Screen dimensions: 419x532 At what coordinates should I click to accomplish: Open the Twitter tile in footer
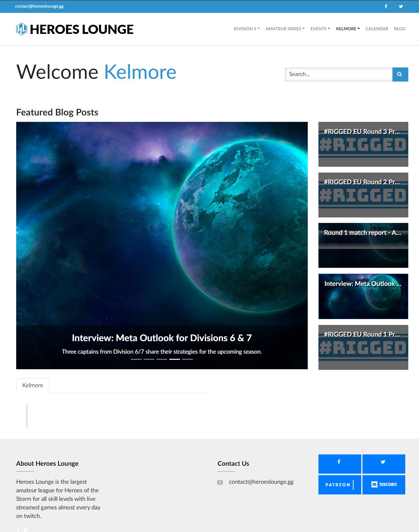(384, 464)
